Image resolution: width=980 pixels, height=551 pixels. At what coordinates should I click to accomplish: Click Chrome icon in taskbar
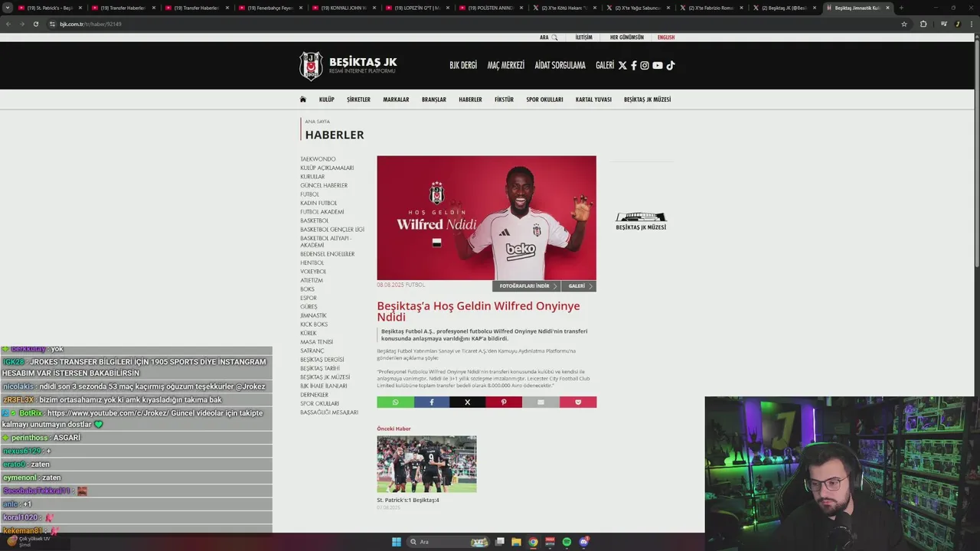pyautogui.click(x=533, y=542)
